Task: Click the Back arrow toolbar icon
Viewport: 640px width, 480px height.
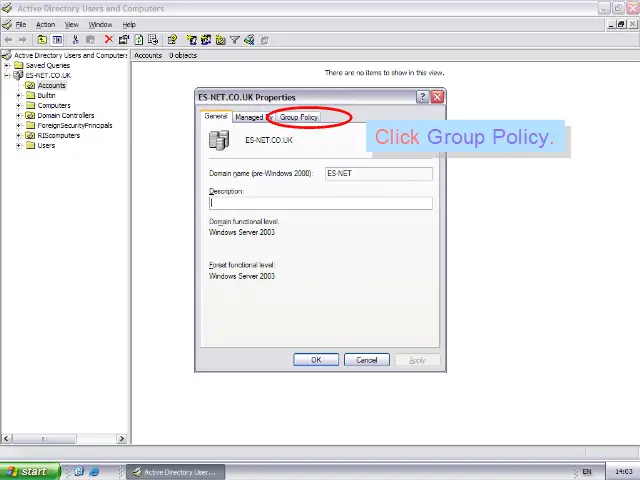Action: click(9, 40)
